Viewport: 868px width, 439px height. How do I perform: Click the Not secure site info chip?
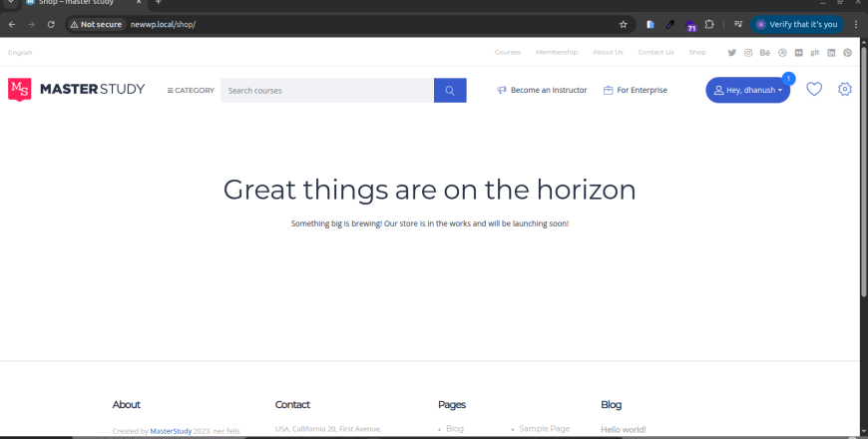[x=96, y=24]
